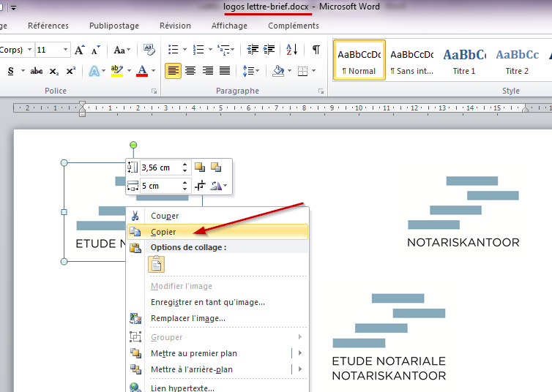Toggle subscript formatting
Viewport: 552px width, 392px height.
tap(54, 71)
